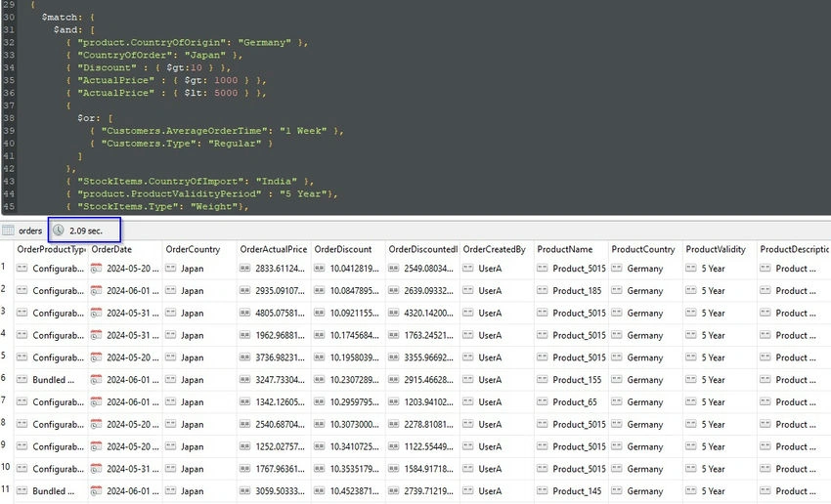Click the orders table grid icon
831x504 pixels.
8,231
